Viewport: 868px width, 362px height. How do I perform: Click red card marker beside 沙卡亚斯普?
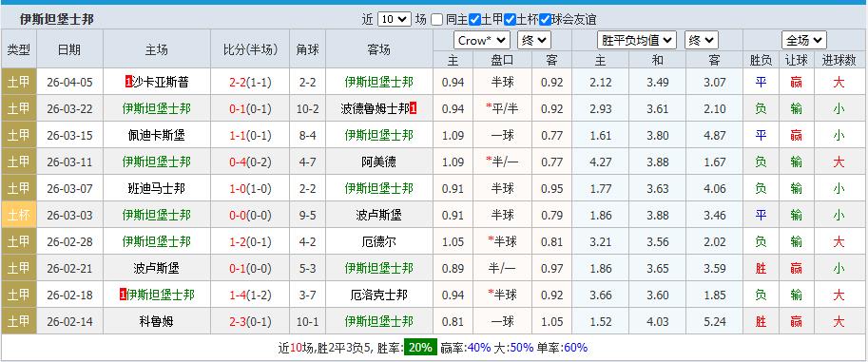(129, 83)
